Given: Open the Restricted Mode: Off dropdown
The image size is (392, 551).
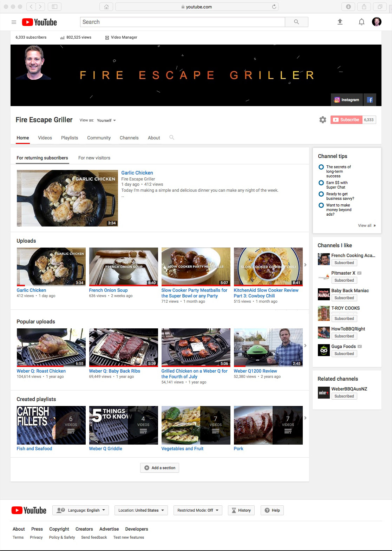Looking at the screenshot, I should [x=198, y=510].
